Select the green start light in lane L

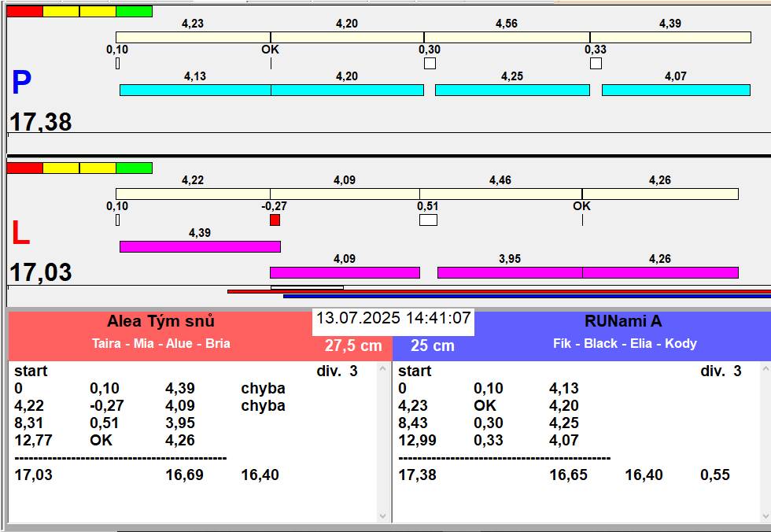[x=135, y=168]
